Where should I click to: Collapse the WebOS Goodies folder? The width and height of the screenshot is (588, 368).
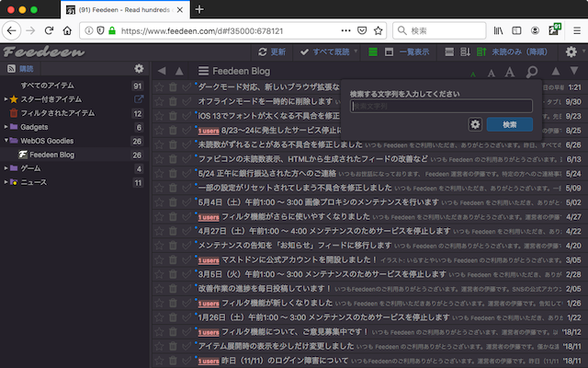click(6, 141)
